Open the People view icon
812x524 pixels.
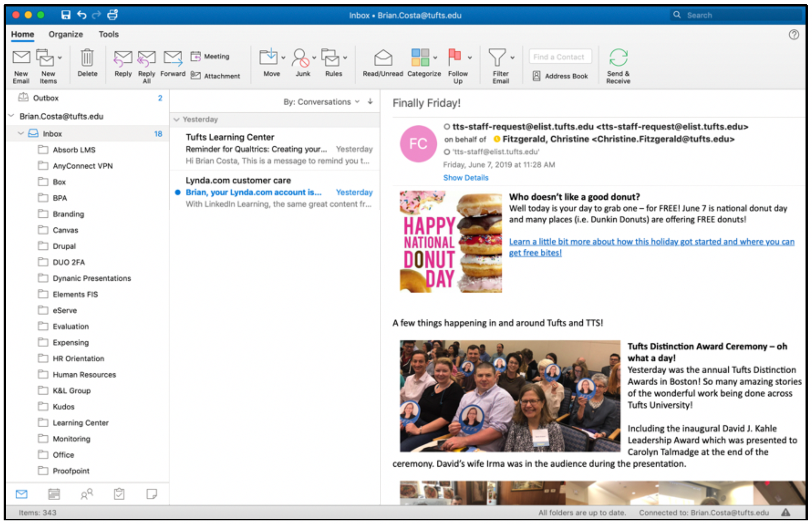click(87, 494)
